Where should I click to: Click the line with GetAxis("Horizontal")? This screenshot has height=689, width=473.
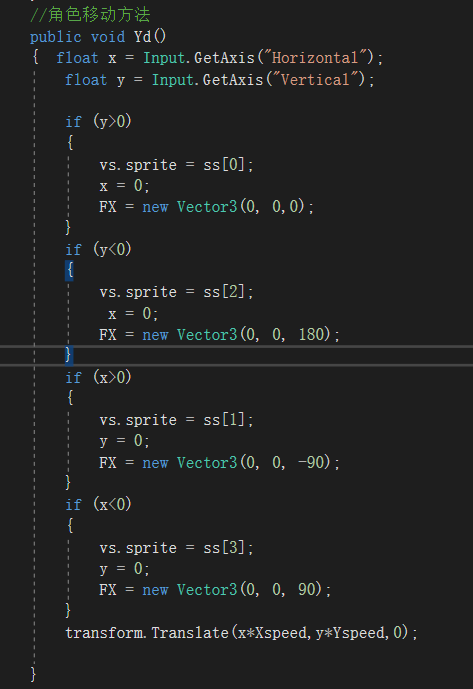coord(219,58)
